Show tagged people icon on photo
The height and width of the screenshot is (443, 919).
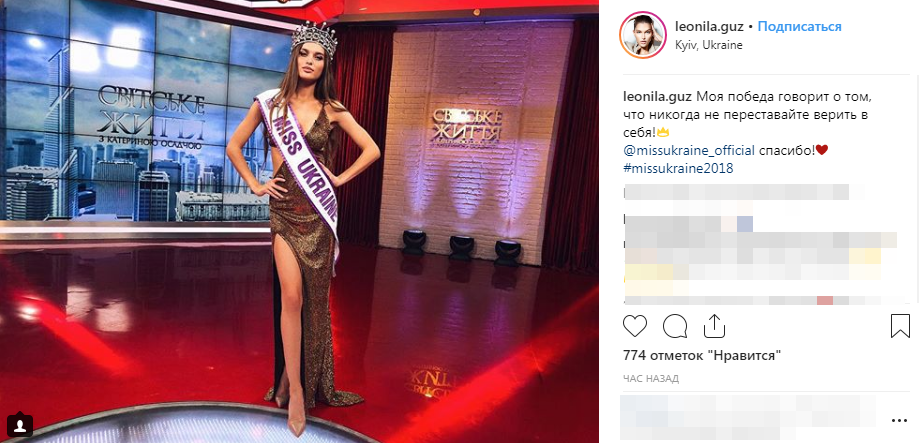(21, 423)
